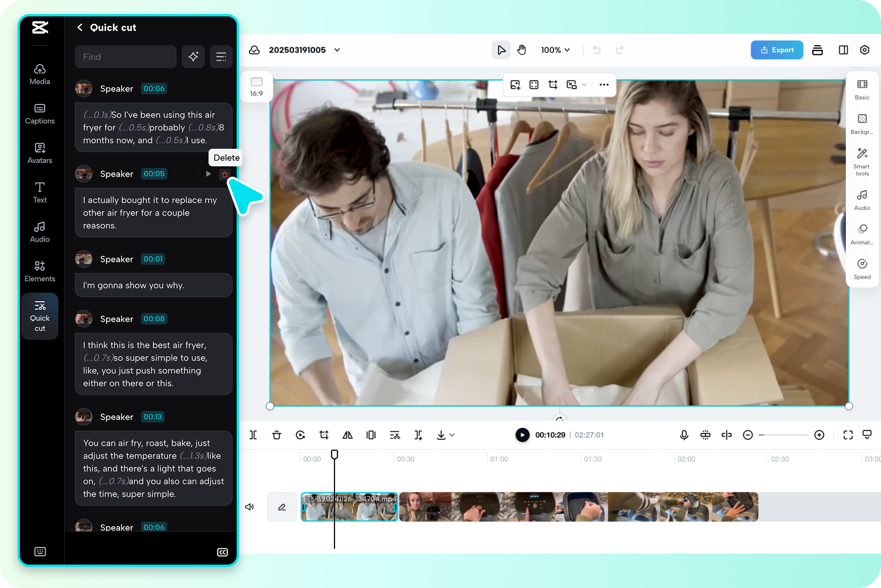Zoom in the timeline with plus button
Screen dimensions: 881x588
point(819,435)
